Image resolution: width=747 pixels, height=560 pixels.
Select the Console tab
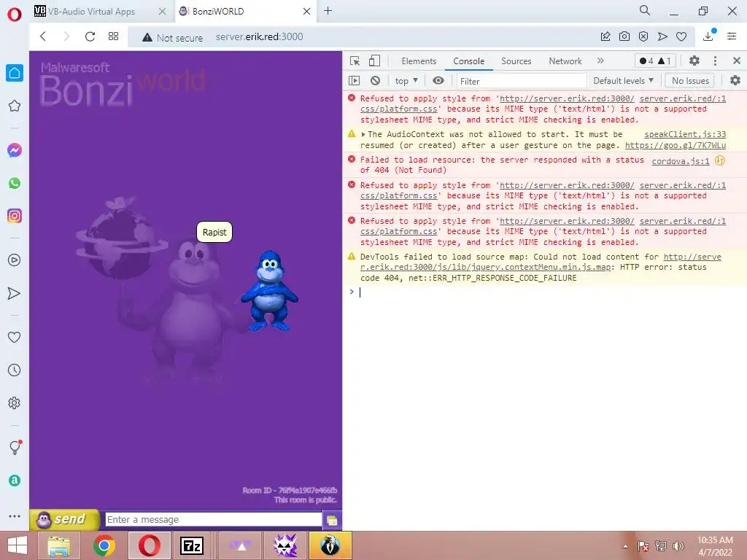[x=469, y=61]
